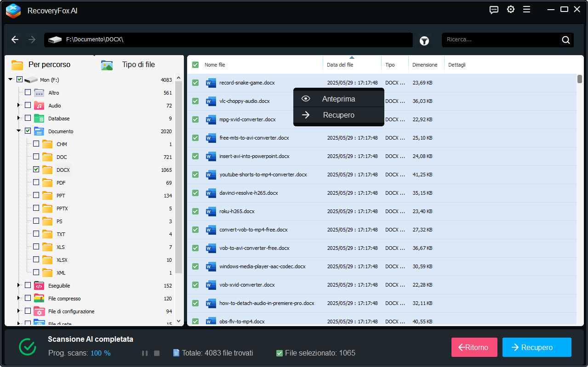The width and height of the screenshot is (588, 367).
Task: Click the Mon (F:) drive icon
Action: pyautogui.click(x=31, y=80)
